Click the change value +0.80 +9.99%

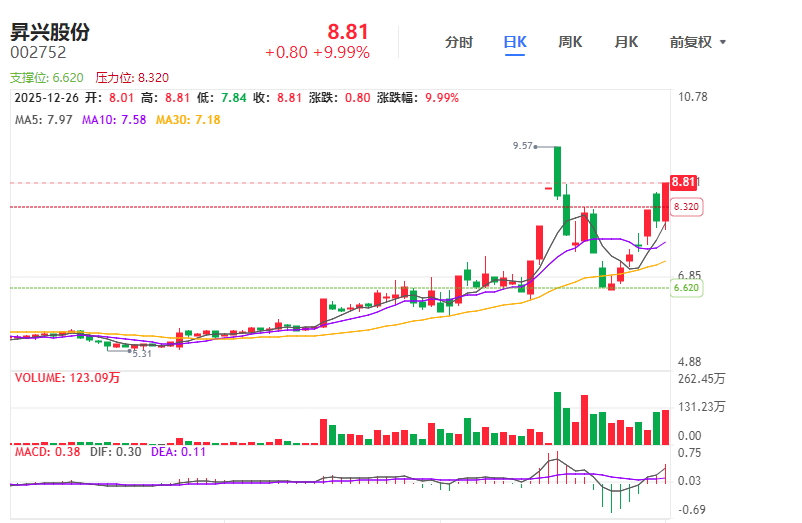click(317, 52)
